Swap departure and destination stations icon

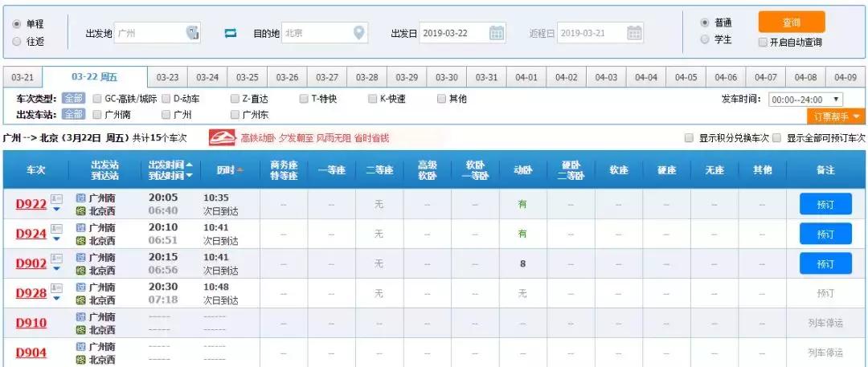231,33
